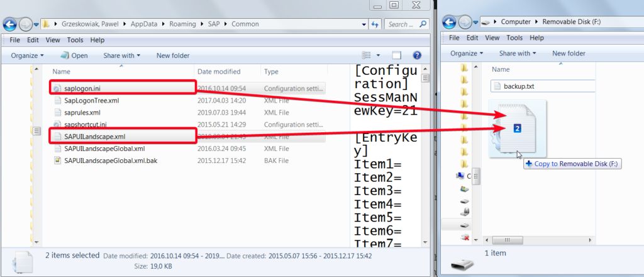Select the SAPUILandscape.xml file icon

[57, 137]
